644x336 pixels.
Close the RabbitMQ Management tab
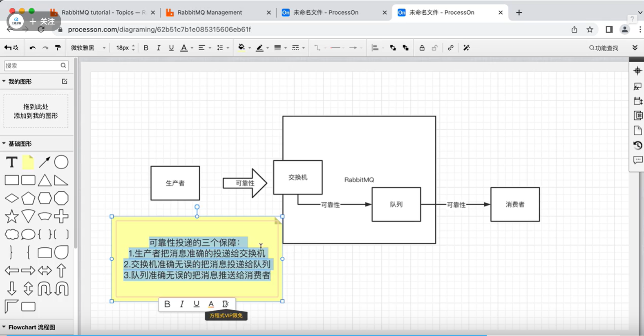pos(268,13)
